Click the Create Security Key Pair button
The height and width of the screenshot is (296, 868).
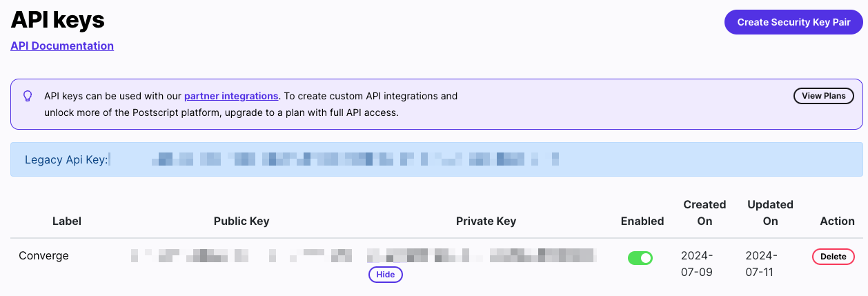coord(793,22)
